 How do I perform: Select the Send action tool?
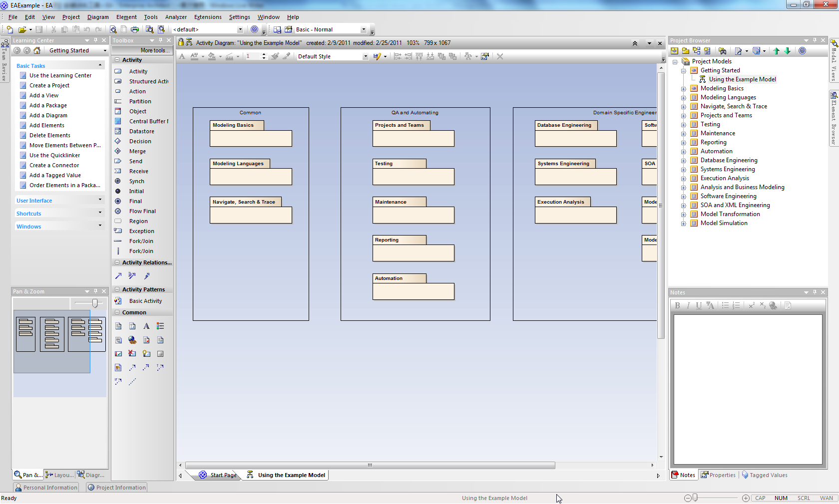tap(135, 161)
